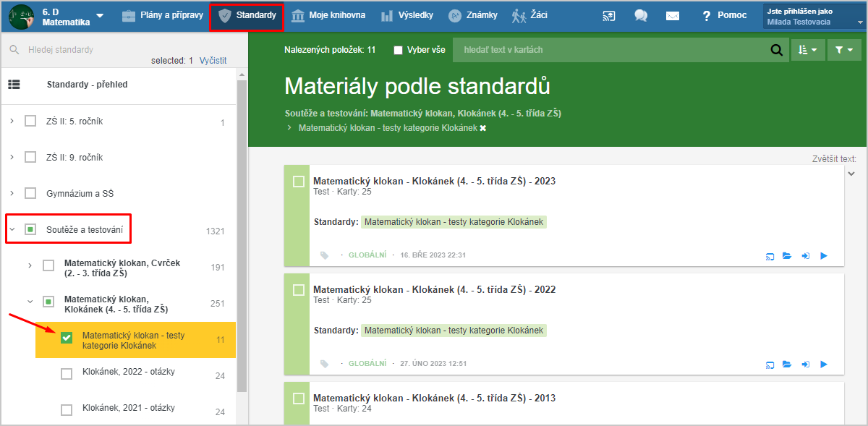Check the Matematický klokan, Cvrček checkbox
This screenshot has width=868, height=426.
click(x=48, y=265)
